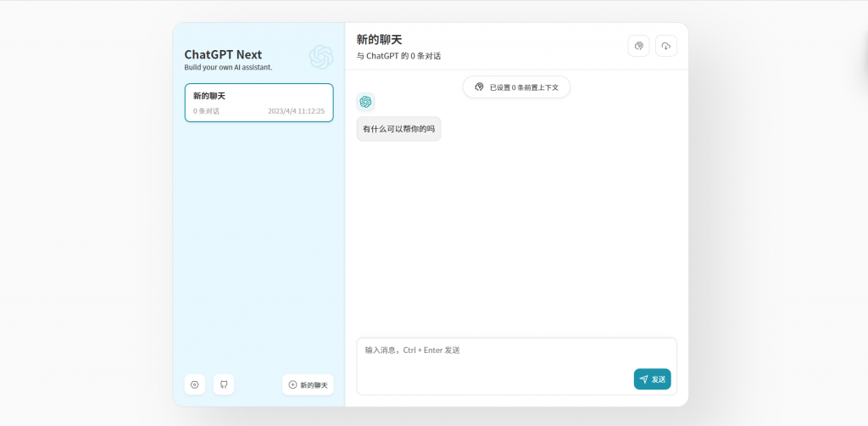Click the ChatGPT Next sidebar title
Screen dimensions: 868x426
click(x=223, y=54)
